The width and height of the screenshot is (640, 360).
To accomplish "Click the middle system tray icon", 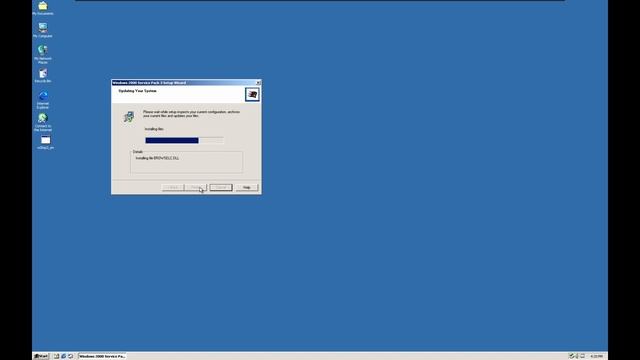I will tap(577, 356).
